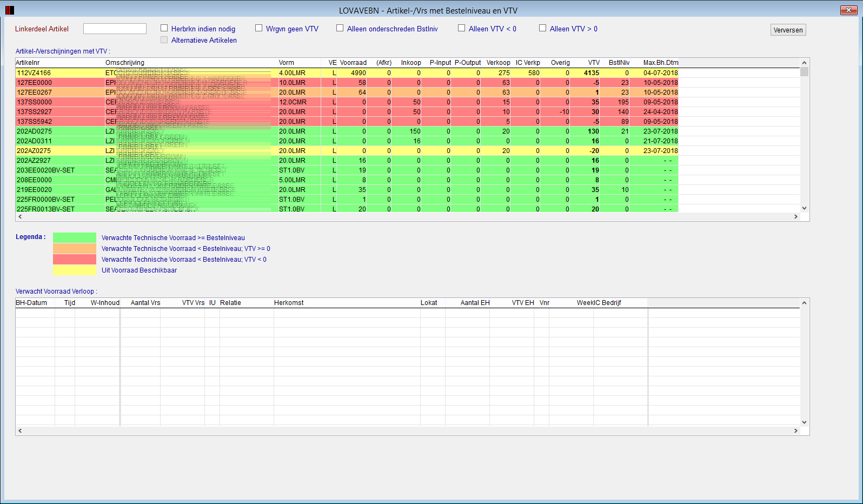863x504 pixels.
Task: Close the LOVAVEBN window
Action: (848, 10)
